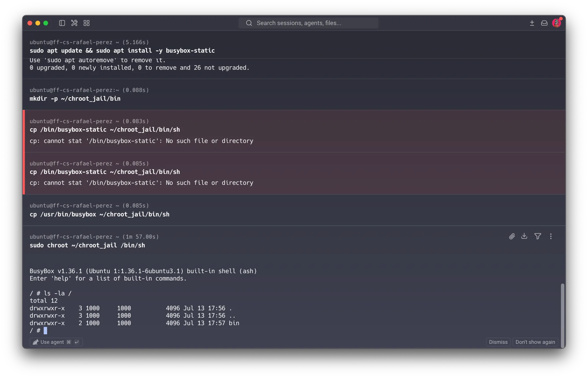This screenshot has width=588, height=378.
Task: Click the '0 upgraded, 0 newly installed' output line
Action: 139,68
